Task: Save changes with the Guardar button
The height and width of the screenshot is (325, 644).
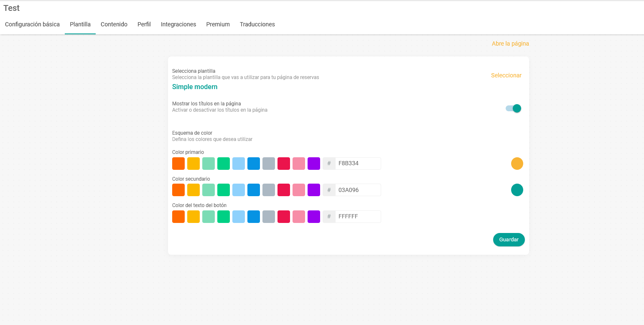Action: [x=509, y=240]
